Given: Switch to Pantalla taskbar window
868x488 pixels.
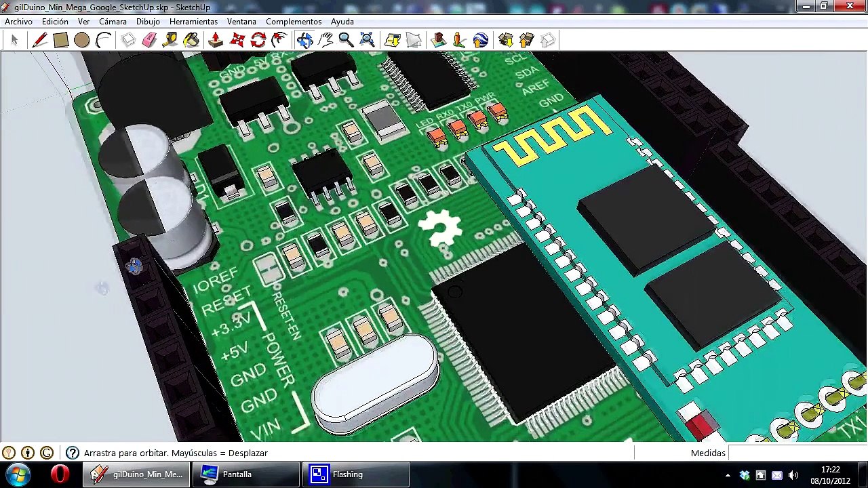Looking at the screenshot, I should point(246,474).
